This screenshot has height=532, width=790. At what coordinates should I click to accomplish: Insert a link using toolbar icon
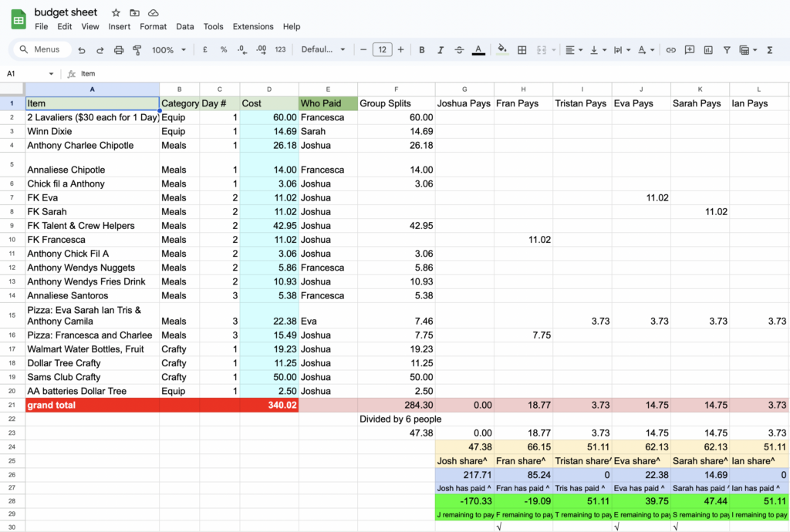(x=671, y=50)
